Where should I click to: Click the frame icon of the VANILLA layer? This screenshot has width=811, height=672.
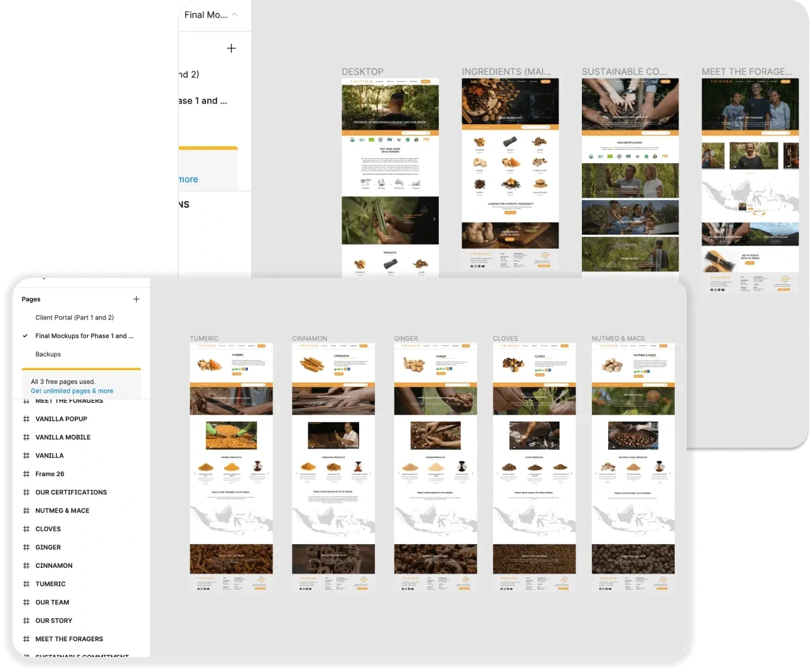(x=26, y=456)
